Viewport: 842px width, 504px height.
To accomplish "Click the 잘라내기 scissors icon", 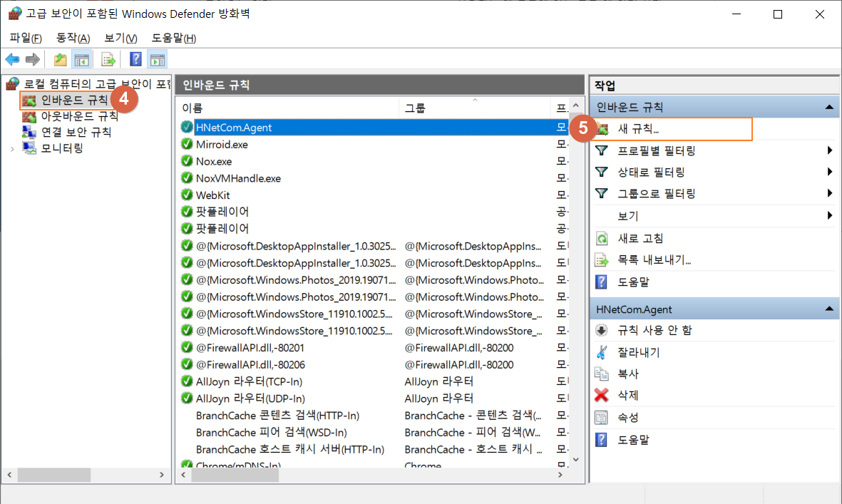I will 602,353.
